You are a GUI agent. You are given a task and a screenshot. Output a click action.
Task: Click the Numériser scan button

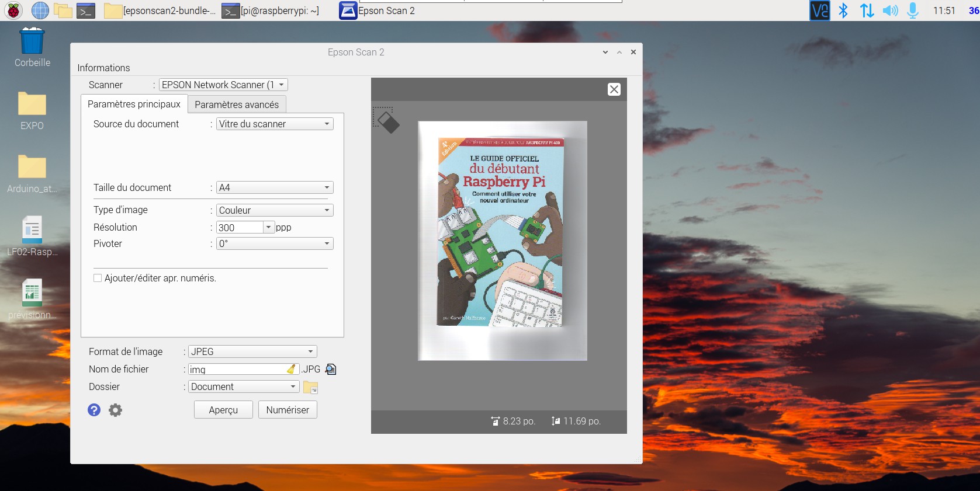pos(288,410)
